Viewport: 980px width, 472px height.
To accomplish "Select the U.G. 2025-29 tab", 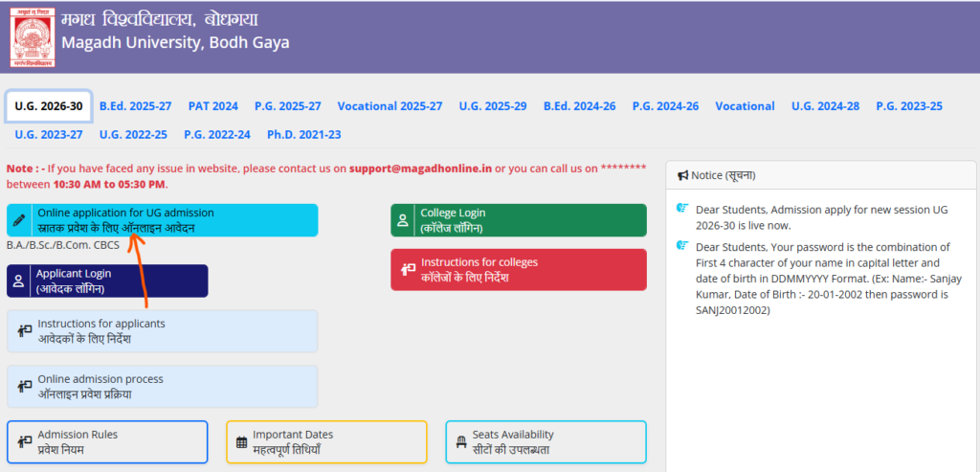I will pos(493,106).
